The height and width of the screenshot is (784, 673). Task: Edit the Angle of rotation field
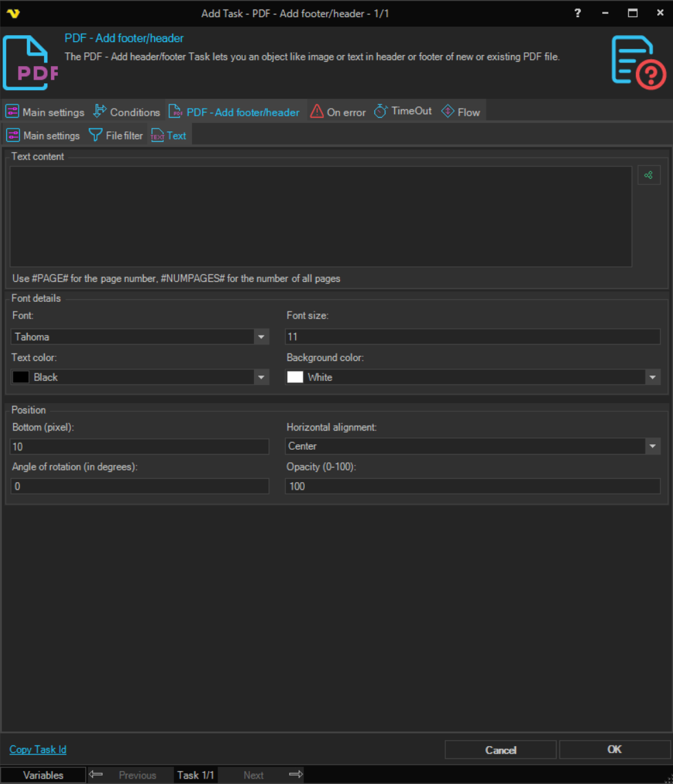(x=140, y=486)
